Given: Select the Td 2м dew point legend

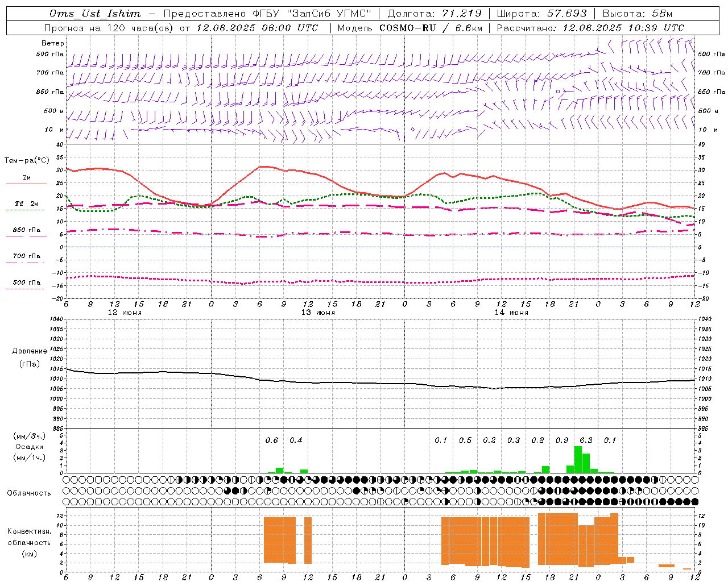Looking at the screenshot, I should [x=26, y=203].
